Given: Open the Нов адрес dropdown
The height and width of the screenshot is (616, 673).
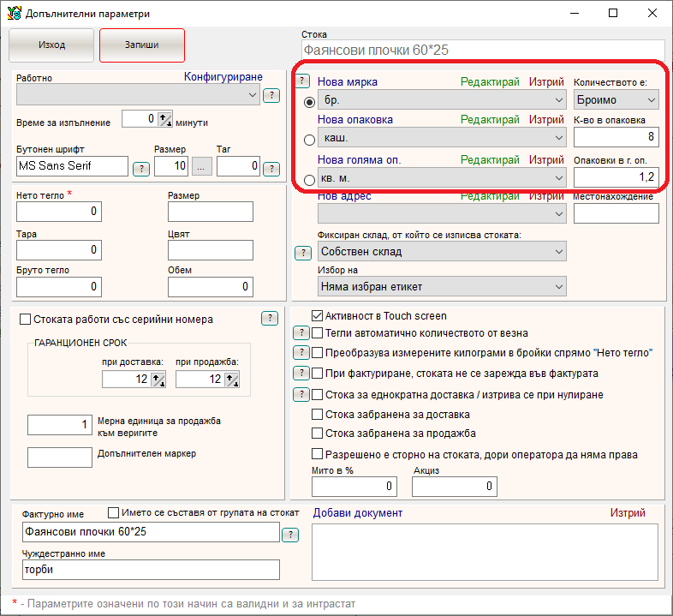Looking at the screenshot, I should [442, 213].
